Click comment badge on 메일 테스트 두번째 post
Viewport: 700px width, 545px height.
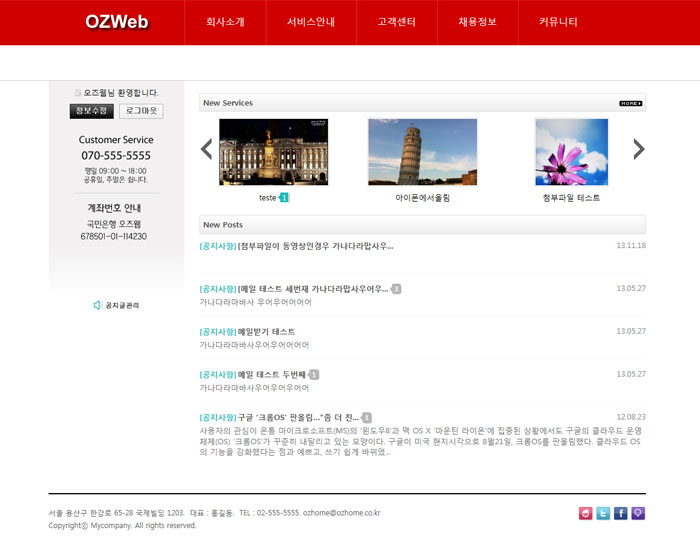[314, 375]
